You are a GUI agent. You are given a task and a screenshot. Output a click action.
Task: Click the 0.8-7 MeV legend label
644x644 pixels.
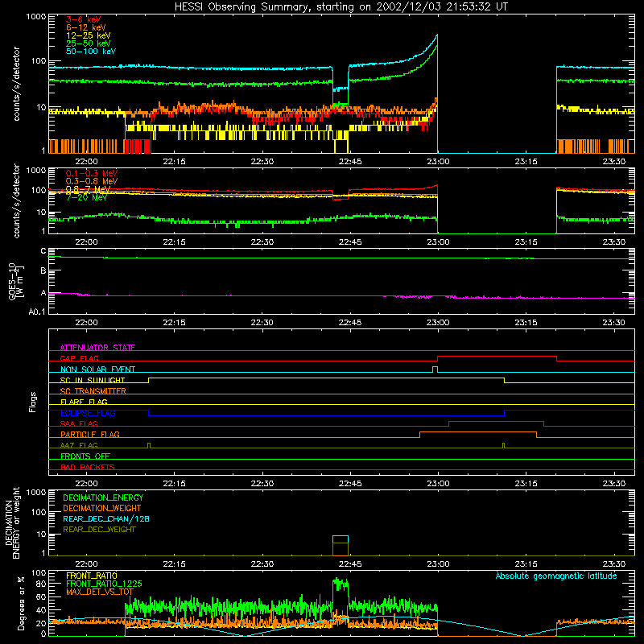click(x=89, y=189)
